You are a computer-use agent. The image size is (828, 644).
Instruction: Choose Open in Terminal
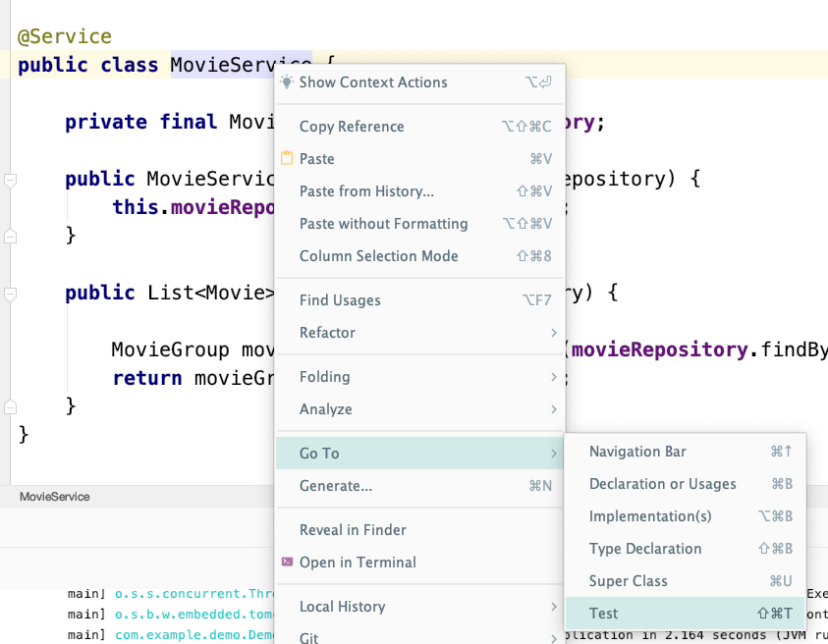[x=420, y=563]
